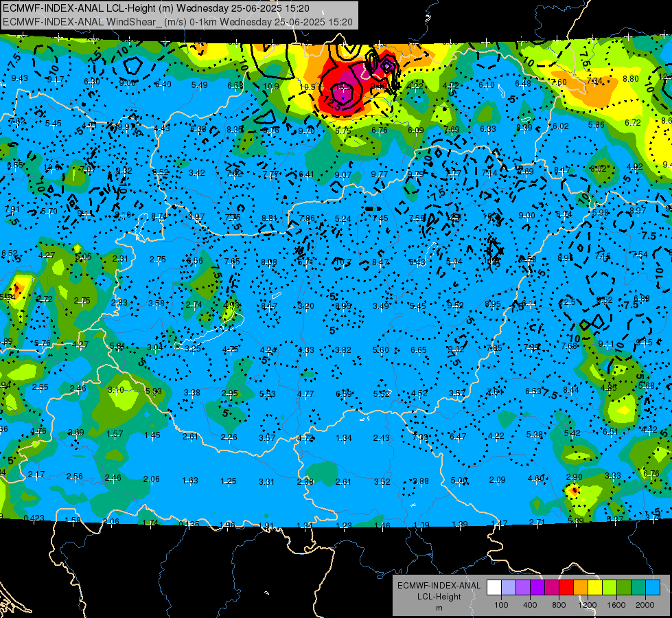The height and width of the screenshot is (618, 672).
Task: Click the wind shear value '5.49'
Action: [200, 85]
